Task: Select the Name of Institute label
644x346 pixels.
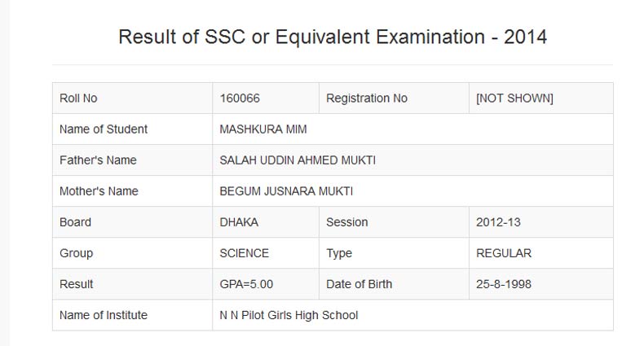Action: 104,315
